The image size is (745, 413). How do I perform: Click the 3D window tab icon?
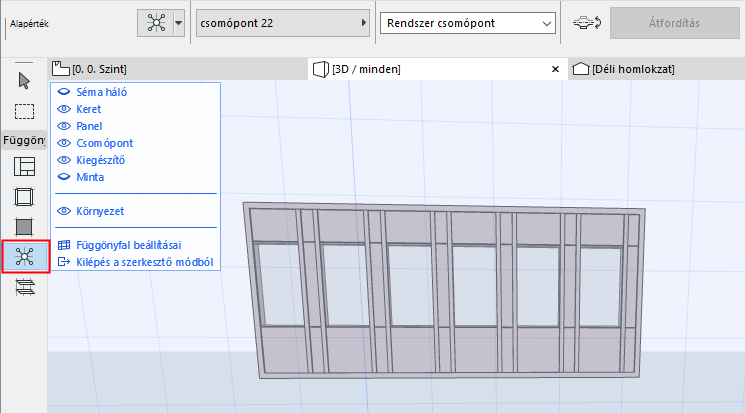pyautogui.click(x=321, y=69)
